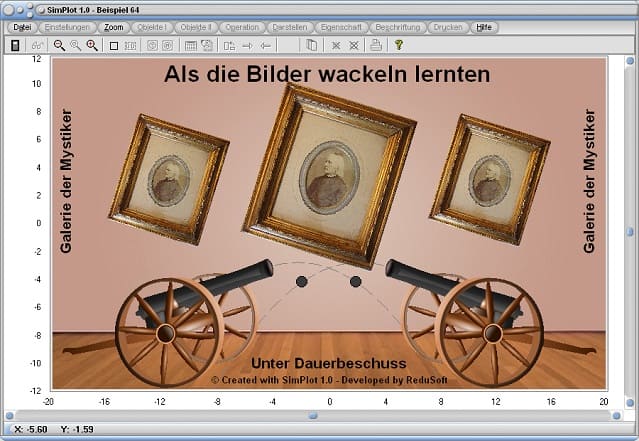Screen dimensions: 639x441
Task: Open the Datei menu
Action: tap(22, 27)
